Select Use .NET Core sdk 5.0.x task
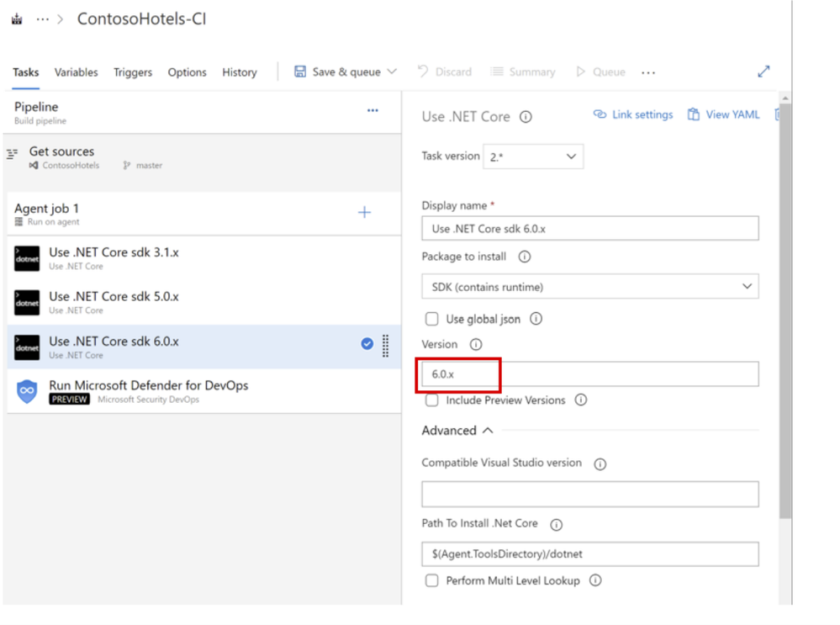The width and height of the screenshot is (840, 625). (x=204, y=303)
